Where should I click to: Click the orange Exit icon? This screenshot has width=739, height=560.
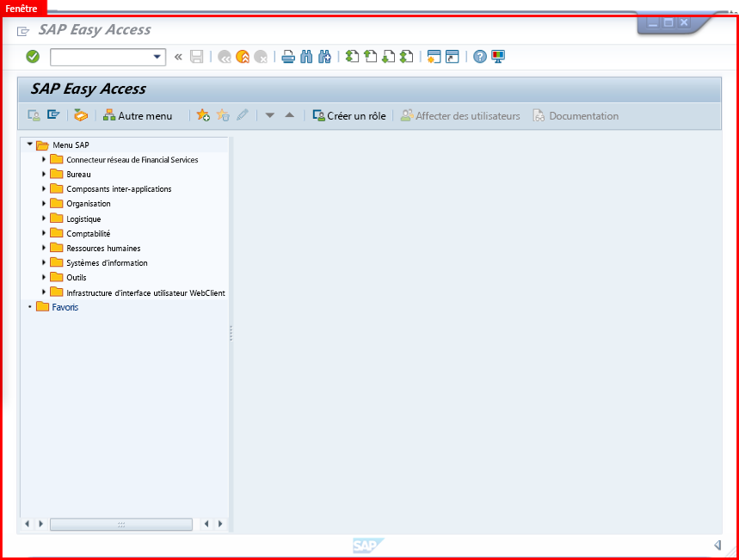243,57
